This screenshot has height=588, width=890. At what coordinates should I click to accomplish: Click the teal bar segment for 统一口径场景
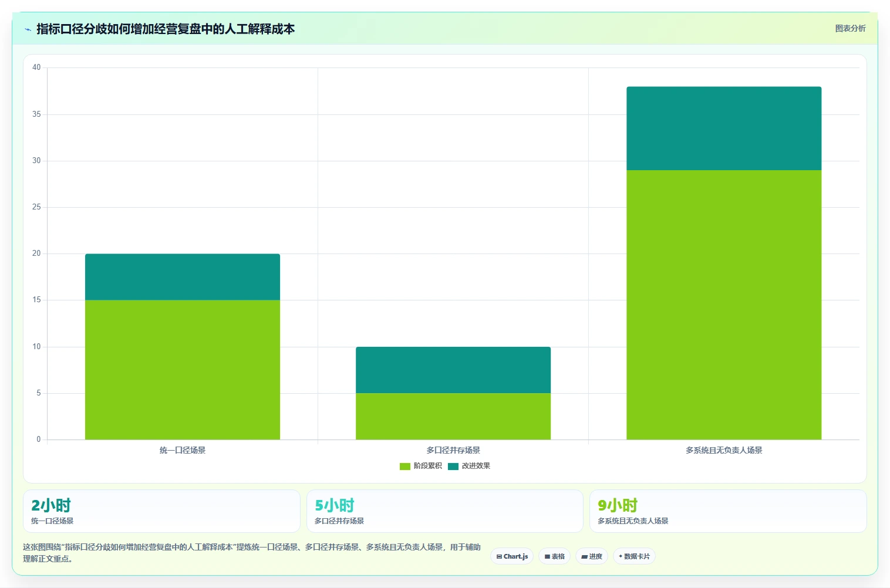click(x=183, y=277)
